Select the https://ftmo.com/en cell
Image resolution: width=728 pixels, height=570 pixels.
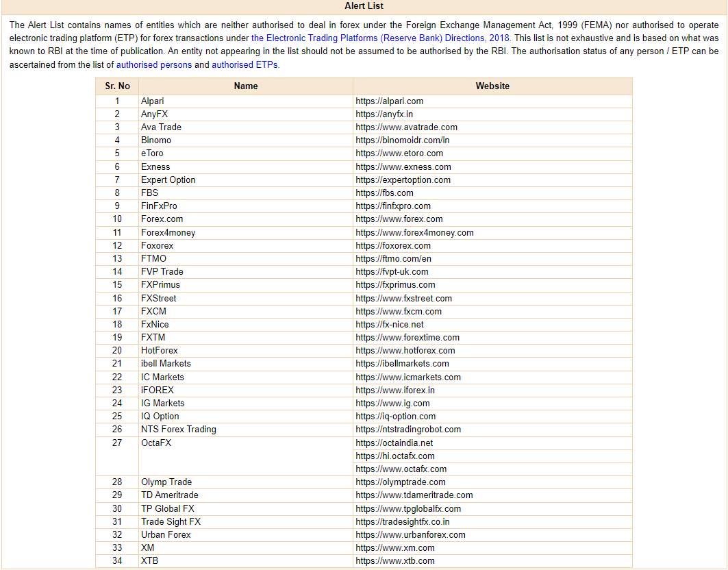(492, 259)
